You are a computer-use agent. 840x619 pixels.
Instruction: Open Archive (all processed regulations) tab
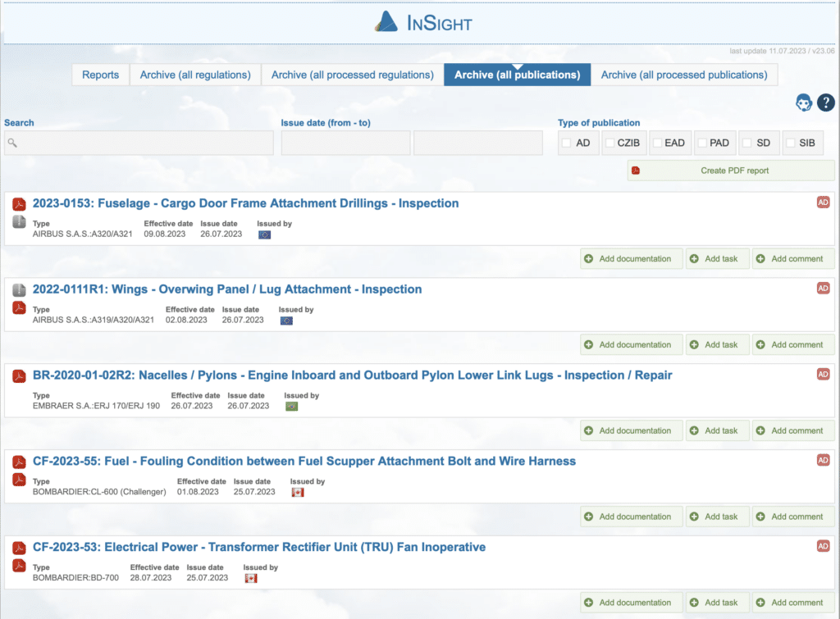[352, 75]
